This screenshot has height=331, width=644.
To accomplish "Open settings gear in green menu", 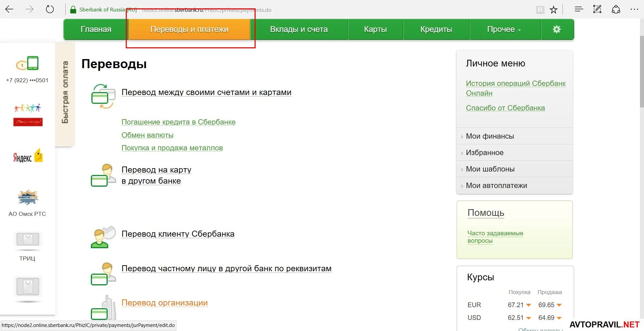I will point(557,29).
